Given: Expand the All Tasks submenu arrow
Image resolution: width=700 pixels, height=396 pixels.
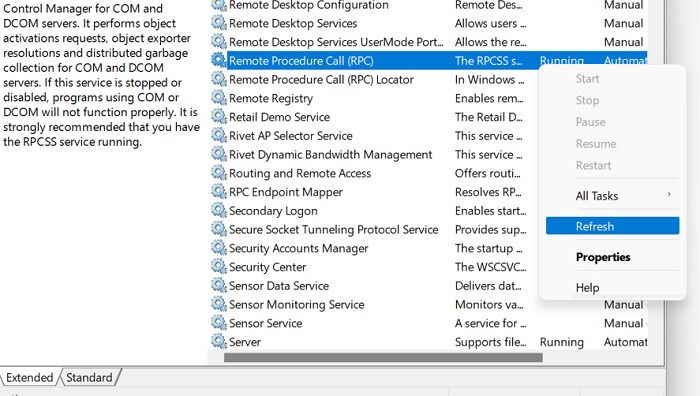Looking at the screenshot, I should pos(669,194).
